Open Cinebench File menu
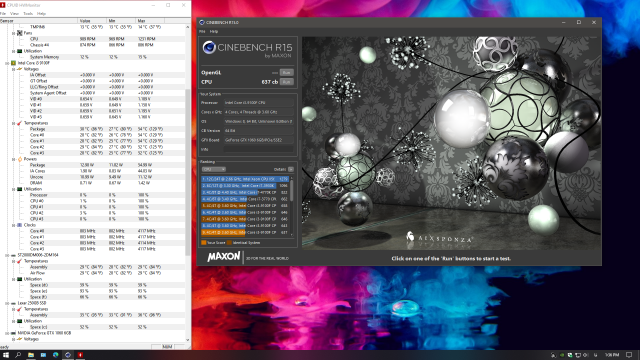Image resolution: width=640 pixels, height=360 pixels. 202,31
